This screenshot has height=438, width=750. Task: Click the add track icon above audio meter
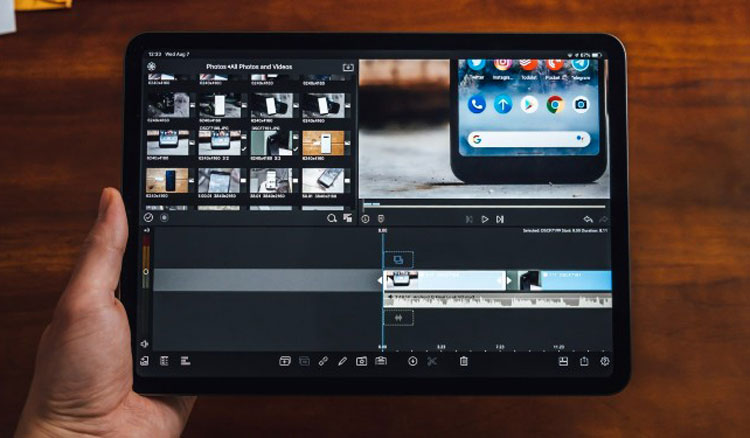click(x=146, y=230)
